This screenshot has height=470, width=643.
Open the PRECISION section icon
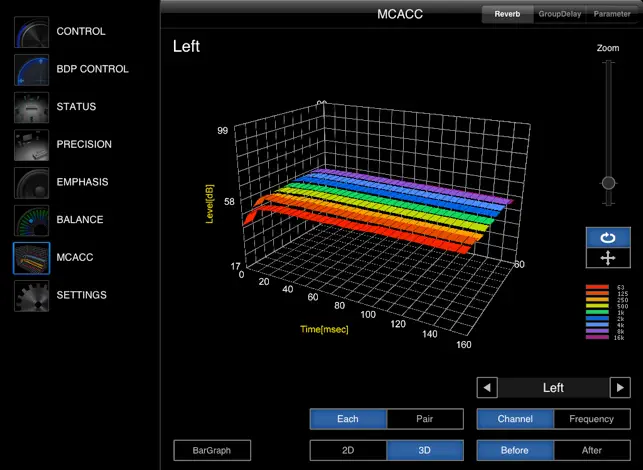(32, 145)
